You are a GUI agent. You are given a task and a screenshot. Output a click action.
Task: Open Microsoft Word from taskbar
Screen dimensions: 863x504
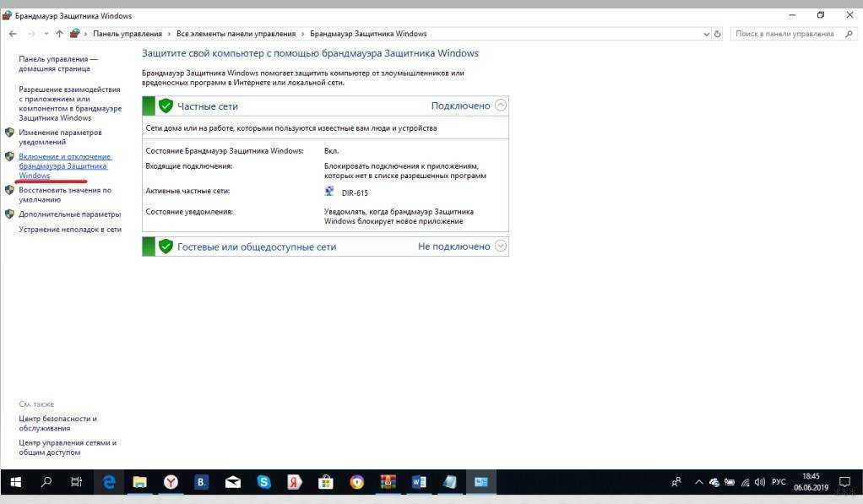pos(419,483)
